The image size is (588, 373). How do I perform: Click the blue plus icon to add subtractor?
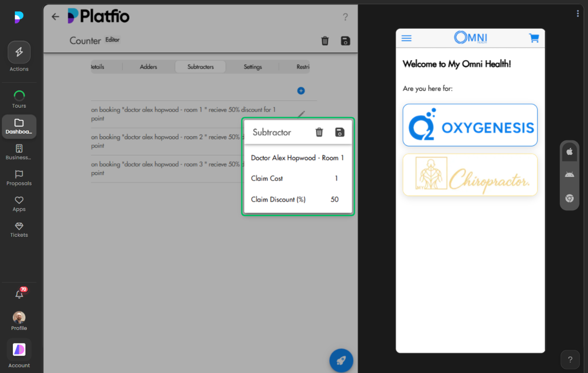301,91
